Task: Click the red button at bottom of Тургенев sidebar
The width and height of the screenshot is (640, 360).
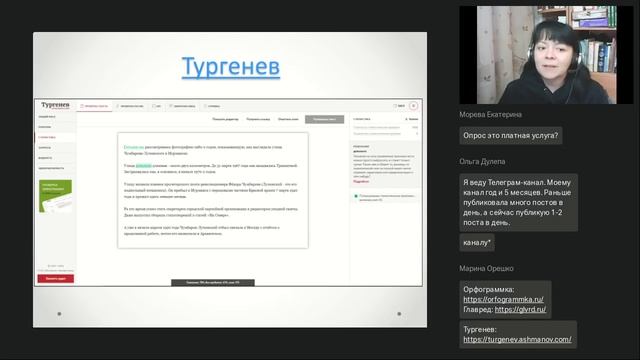Action: (56, 279)
